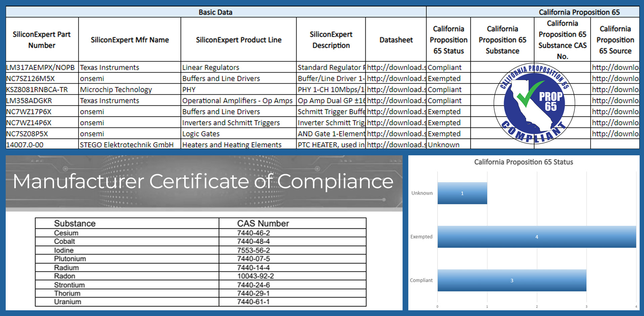
Task: Click the 'CAS Number' header in certificate table
Action: 292,223
